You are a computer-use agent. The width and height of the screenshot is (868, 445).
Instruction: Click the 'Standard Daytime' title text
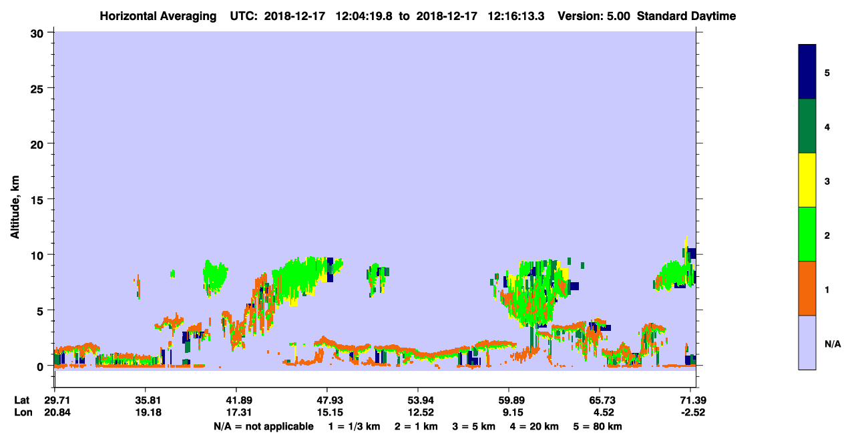point(686,16)
